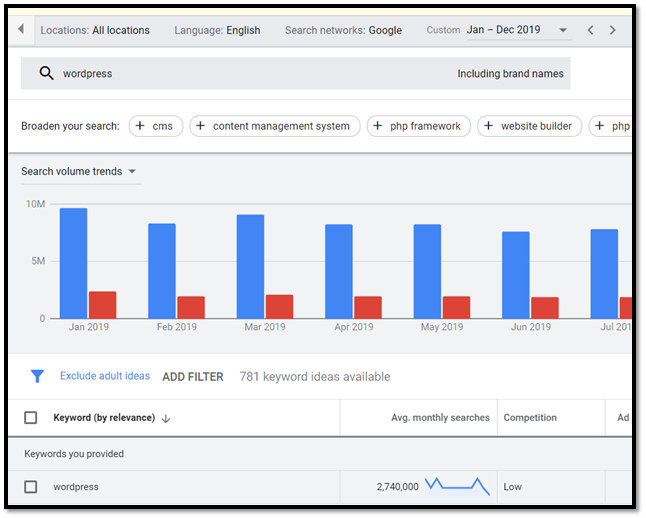Click the 781 keyword ideas available text

tap(315, 377)
